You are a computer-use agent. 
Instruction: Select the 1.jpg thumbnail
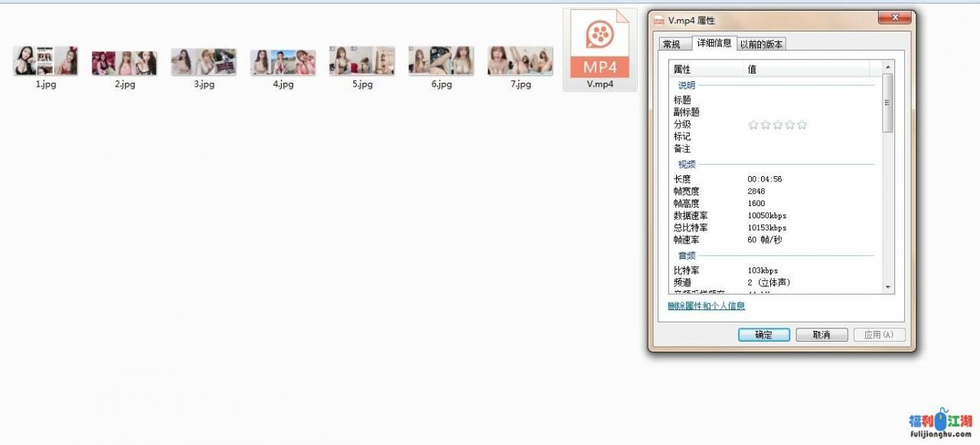45,60
